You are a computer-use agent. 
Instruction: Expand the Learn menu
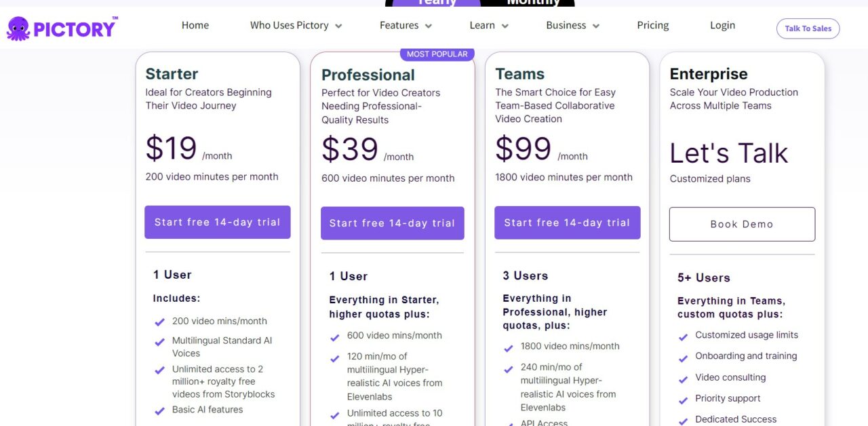pyautogui.click(x=507, y=25)
